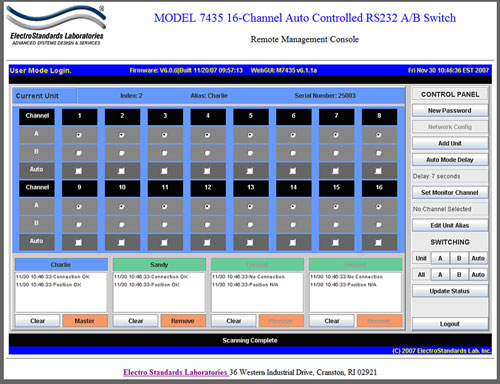
Task: Click the ElectroStandards Laboratories logo
Action: 56,25
